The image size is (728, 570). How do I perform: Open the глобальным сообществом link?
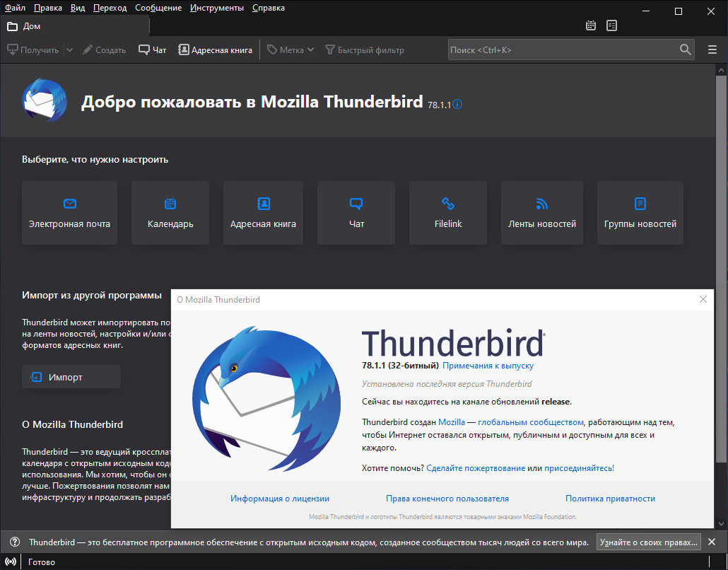point(531,421)
